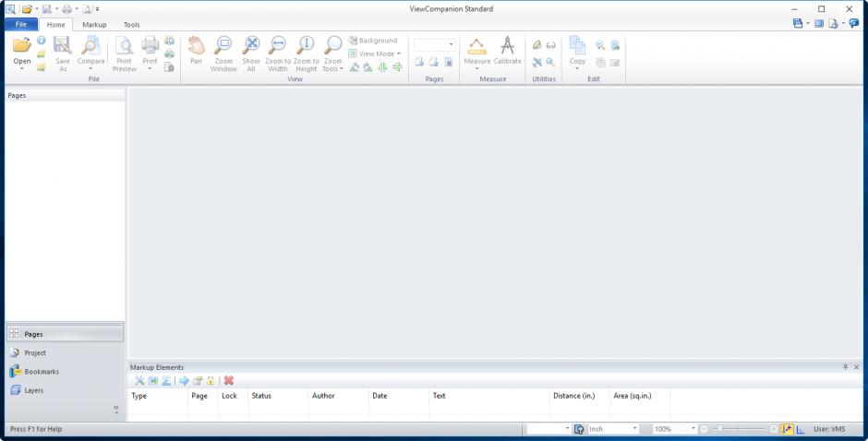Maximize the ViewCompanion window
Image resolution: width=868 pixels, height=441 pixels.
[822, 9]
